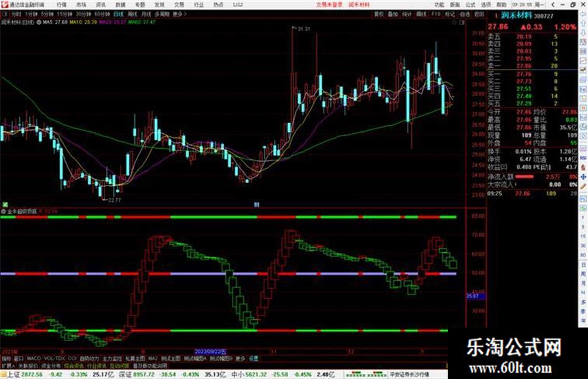Open the 数据 menu
Viewport: 588px width, 379px height.
(x=120, y=4)
